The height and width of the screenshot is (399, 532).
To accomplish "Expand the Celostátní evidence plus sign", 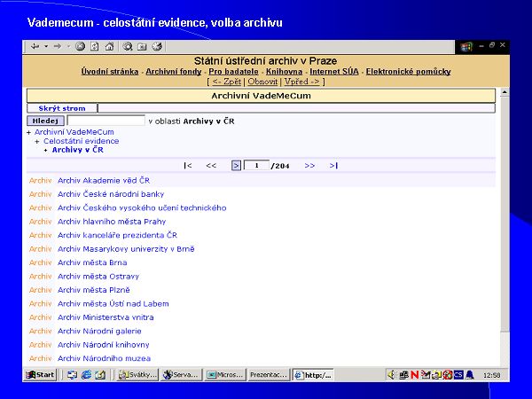I will pos(37,142).
